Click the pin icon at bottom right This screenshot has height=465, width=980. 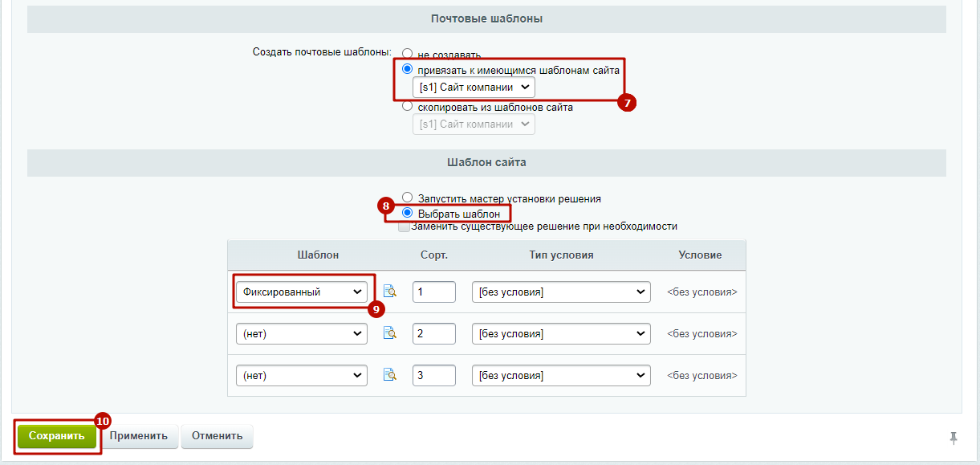954,437
